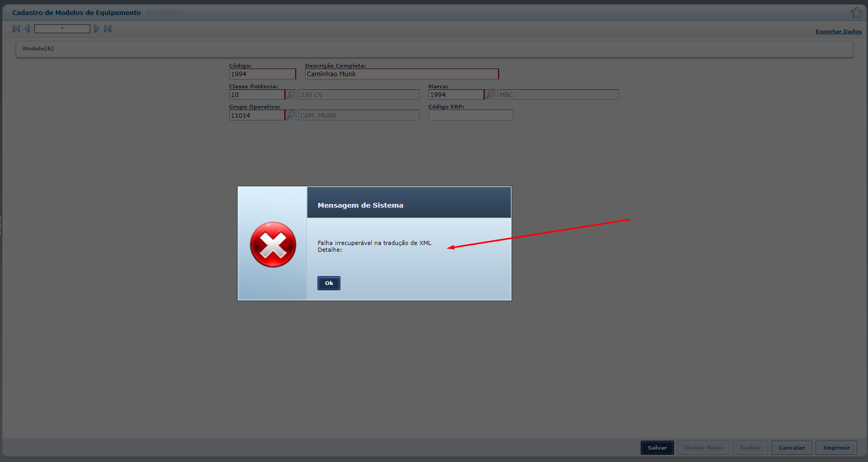Go to the next record arrow
This screenshot has height=462, width=868.
97,29
